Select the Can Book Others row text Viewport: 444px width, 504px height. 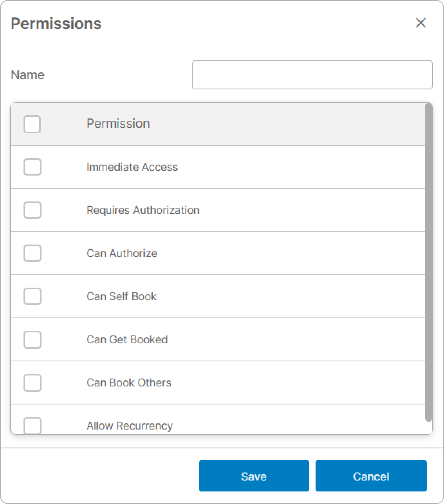click(x=129, y=383)
